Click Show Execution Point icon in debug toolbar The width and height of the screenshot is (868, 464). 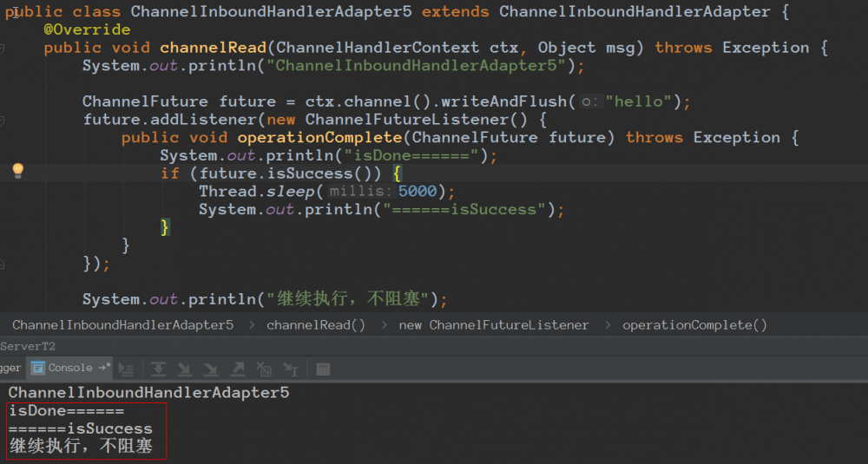[x=127, y=369]
